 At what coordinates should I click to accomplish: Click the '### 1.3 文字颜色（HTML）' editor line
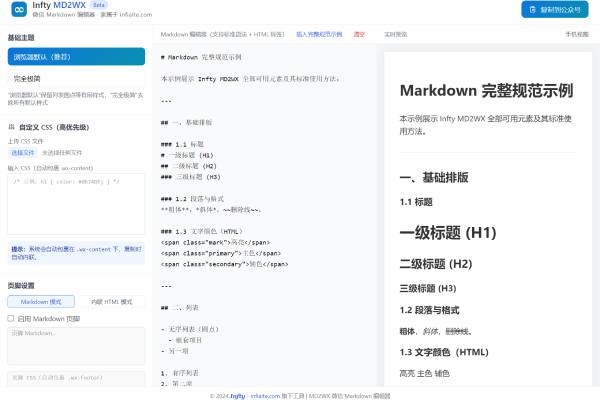tap(202, 231)
